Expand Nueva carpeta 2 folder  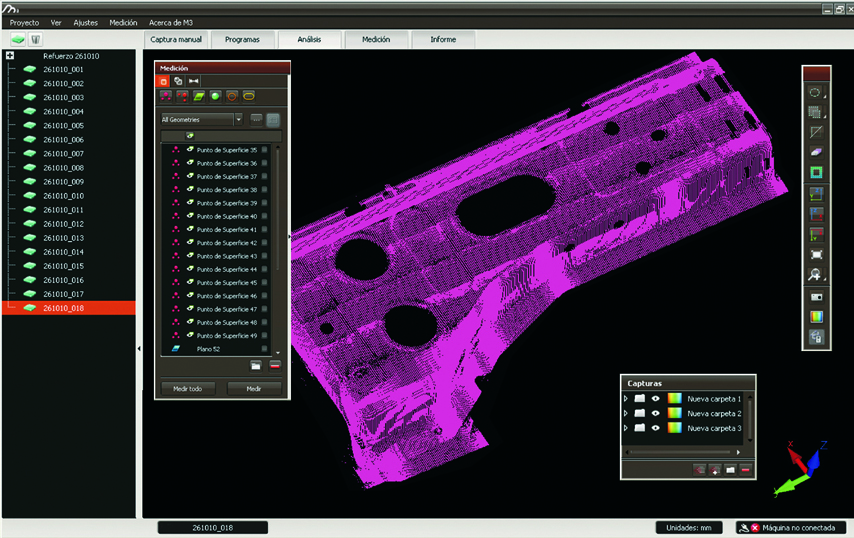pos(626,413)
